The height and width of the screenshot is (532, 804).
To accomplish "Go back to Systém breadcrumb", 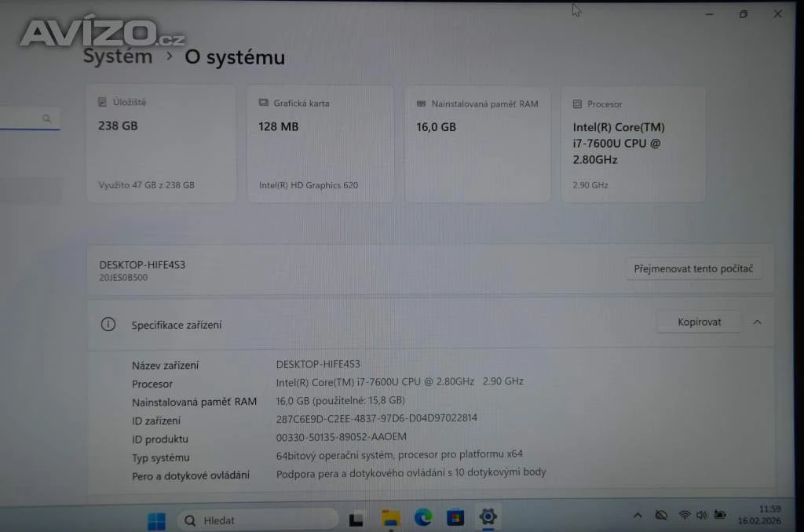I will point(118,56).
